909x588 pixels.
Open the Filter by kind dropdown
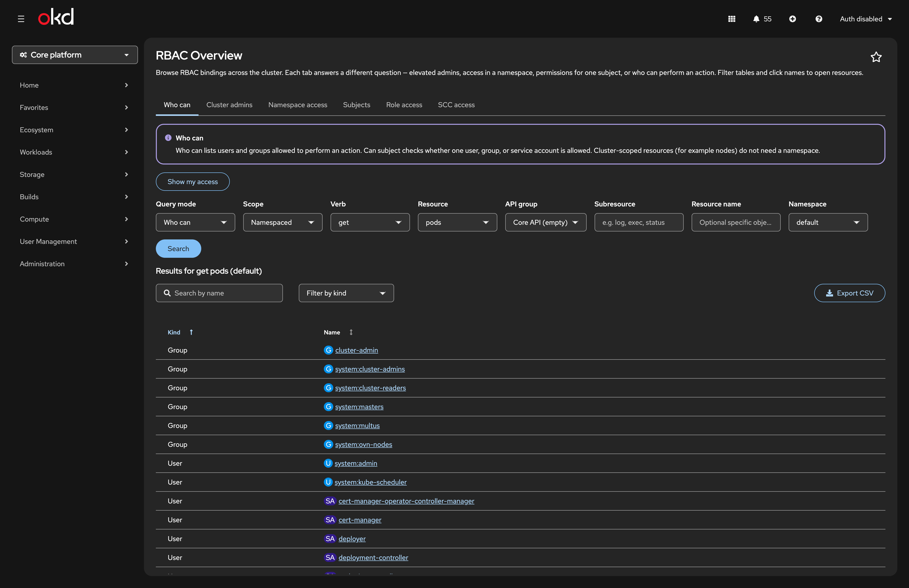click(x=346, y=293)
